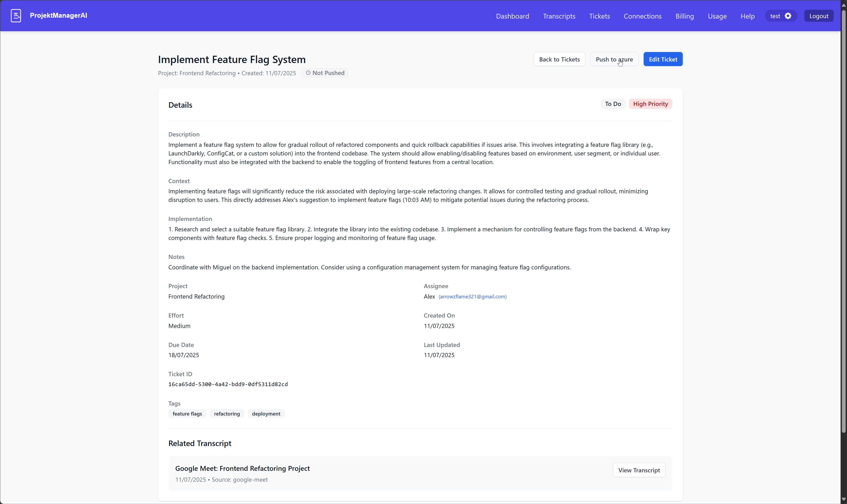Open Connections in navigation bar

(x=642, y=16)
